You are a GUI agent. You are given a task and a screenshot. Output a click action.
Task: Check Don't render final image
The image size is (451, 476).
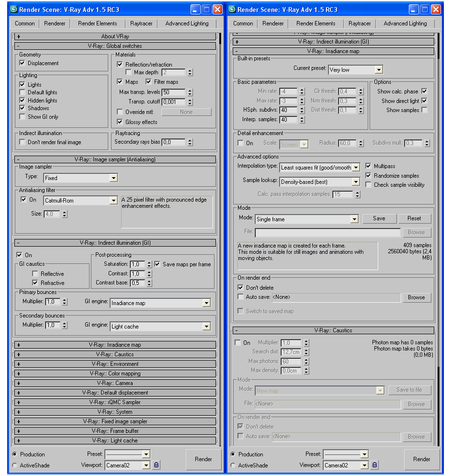[22, 142]
